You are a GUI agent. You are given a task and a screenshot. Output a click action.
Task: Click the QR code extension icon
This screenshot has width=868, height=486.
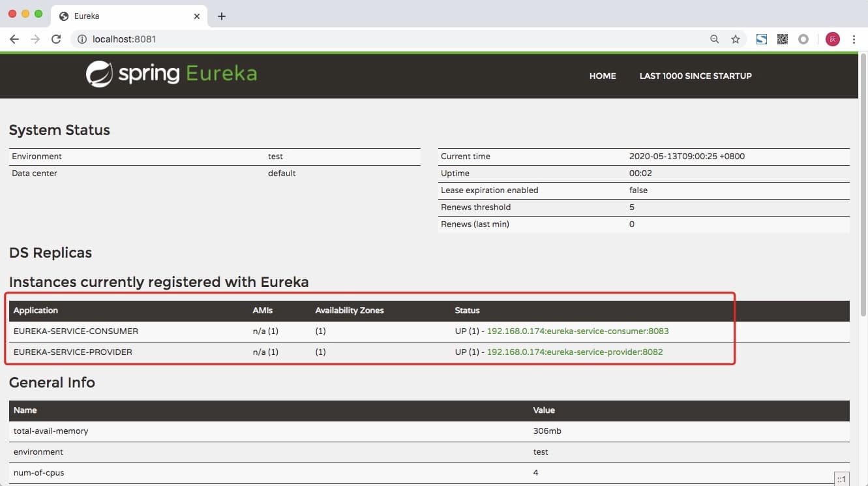(x=783, y=39)
